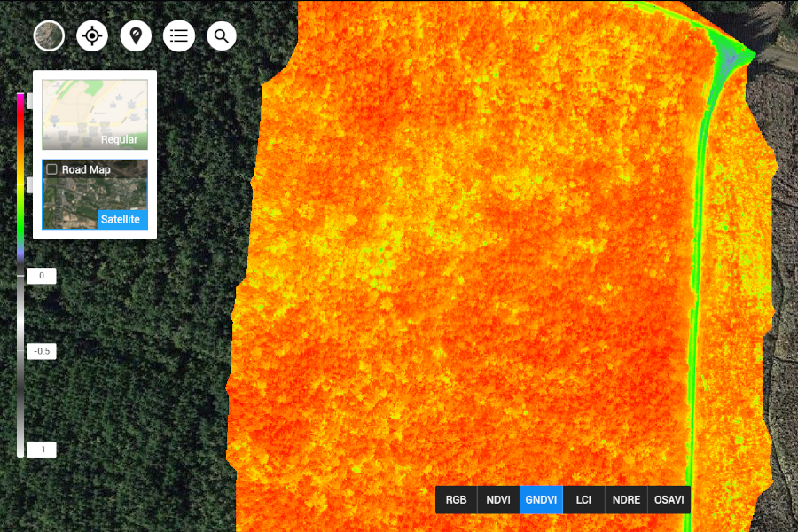Open the OSAVI index view
The width and height of the screenshot is (798, 532).
669,499
